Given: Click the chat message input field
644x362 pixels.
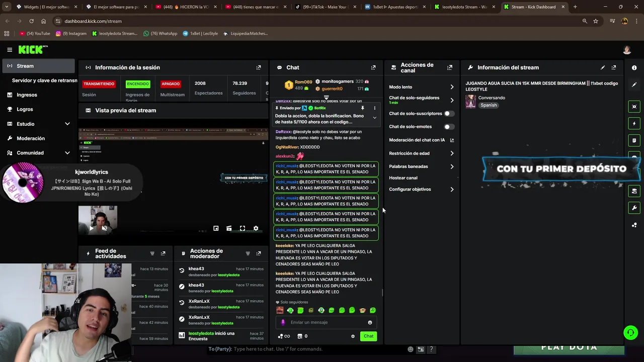Looking at the screenshot, I should click(326, 322).
